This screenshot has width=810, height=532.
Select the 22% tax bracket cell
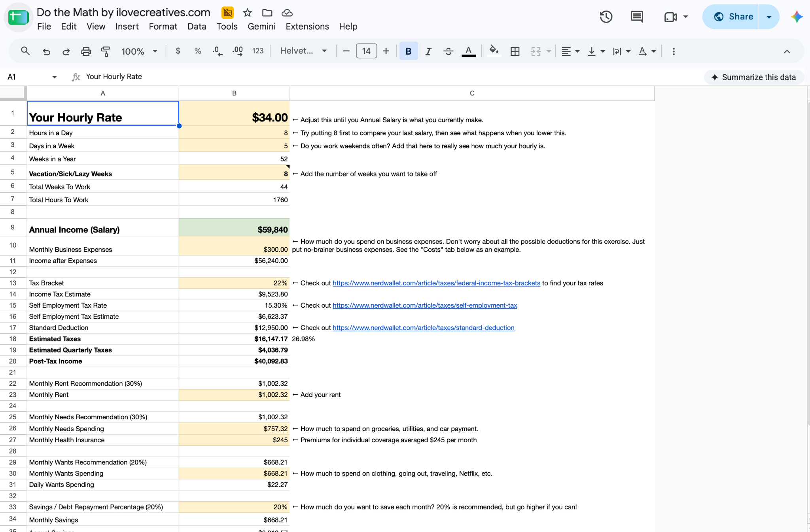click(x=234, y=283)
